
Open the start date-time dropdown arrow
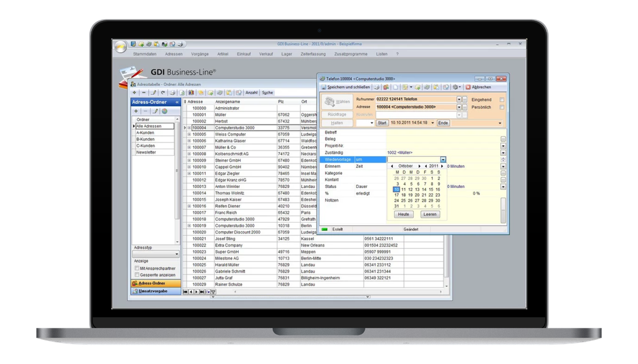click(x=432, y=123)
